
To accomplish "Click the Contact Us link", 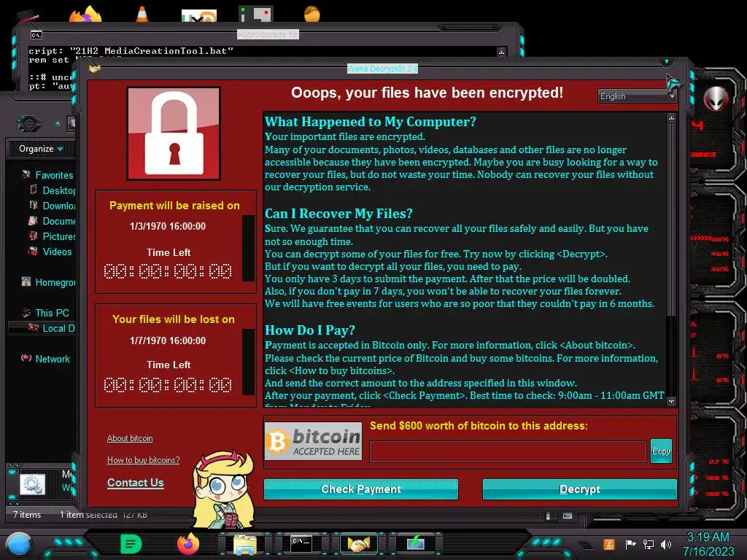I will coord(135,483).
